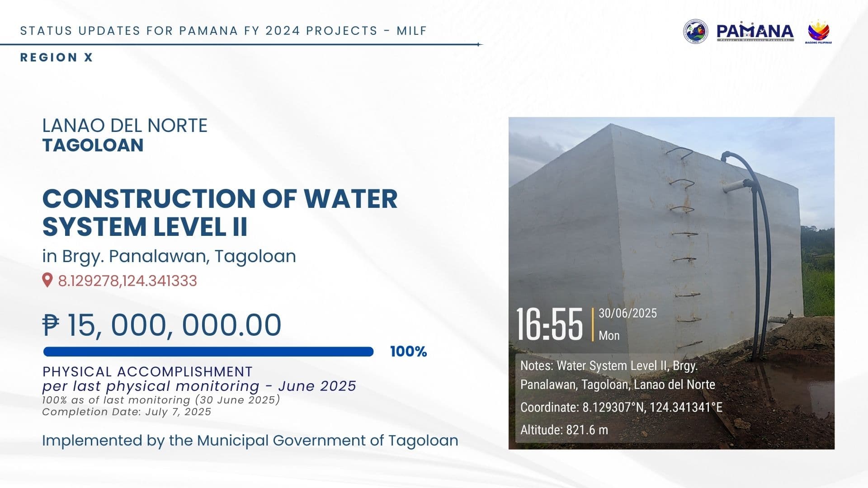Click the 100% percentage label
Image resolution: width=868 pixels, height=488 pixels.
pyautogui.click(x=408, y=352)
